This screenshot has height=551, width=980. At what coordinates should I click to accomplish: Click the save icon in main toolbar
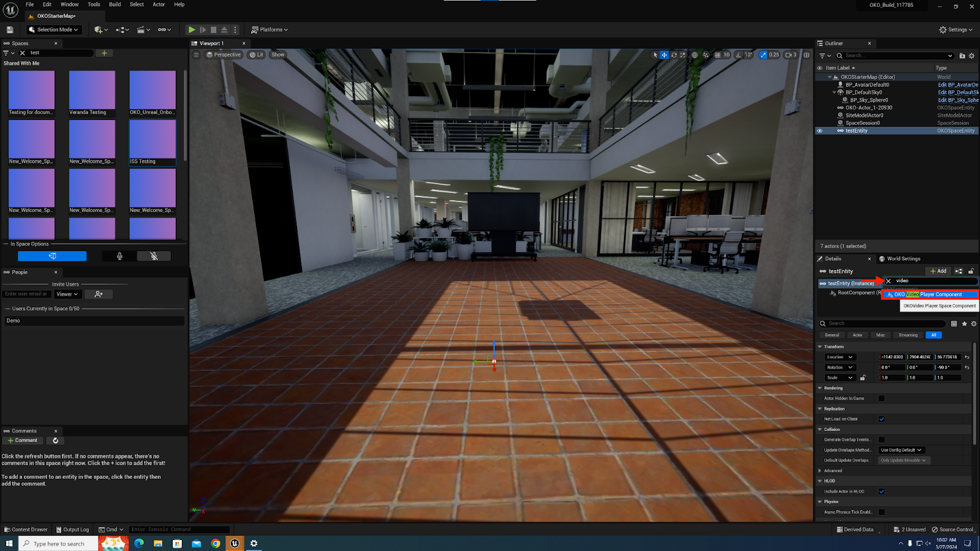tap(10, 29)
